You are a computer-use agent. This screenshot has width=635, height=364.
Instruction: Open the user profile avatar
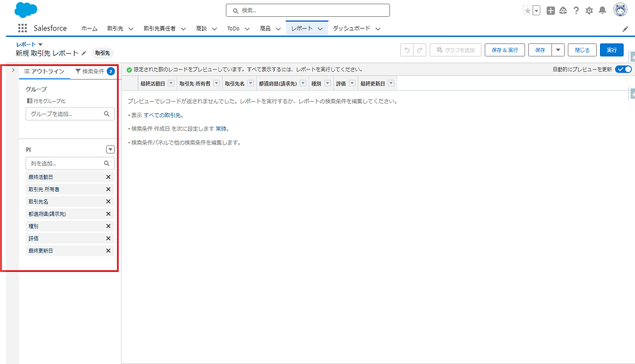620,10
